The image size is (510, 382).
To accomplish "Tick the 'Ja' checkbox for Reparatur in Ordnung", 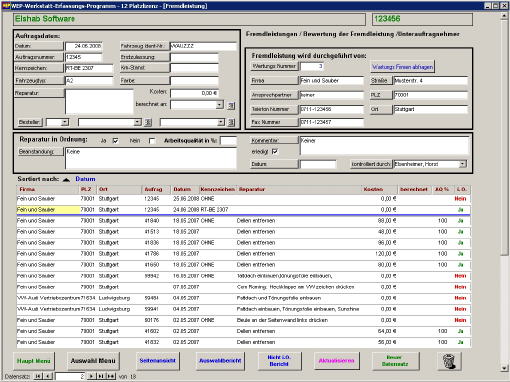I will [x=115, y=141].
